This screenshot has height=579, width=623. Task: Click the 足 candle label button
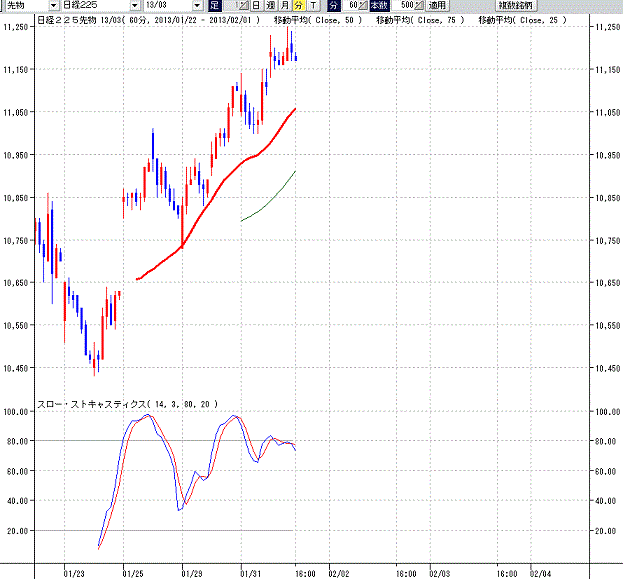click(215, 5)
